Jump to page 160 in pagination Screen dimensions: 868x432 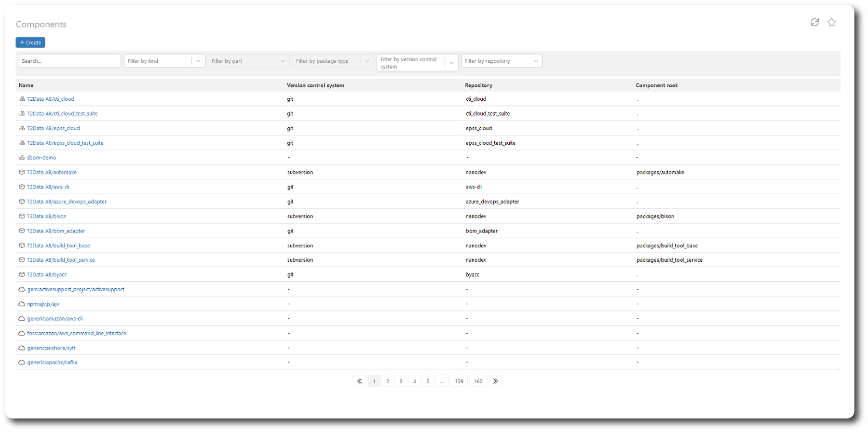pos(478,381)
